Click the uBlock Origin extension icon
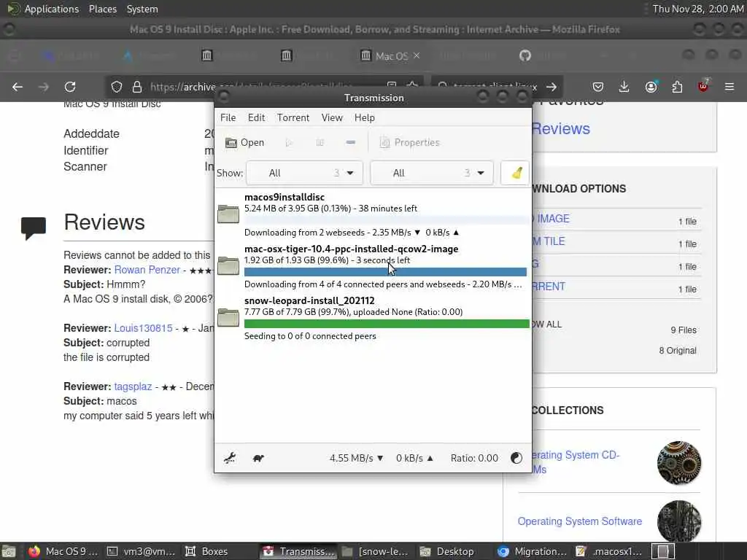This screenshot has width=747, height=560. pos(703,87)
